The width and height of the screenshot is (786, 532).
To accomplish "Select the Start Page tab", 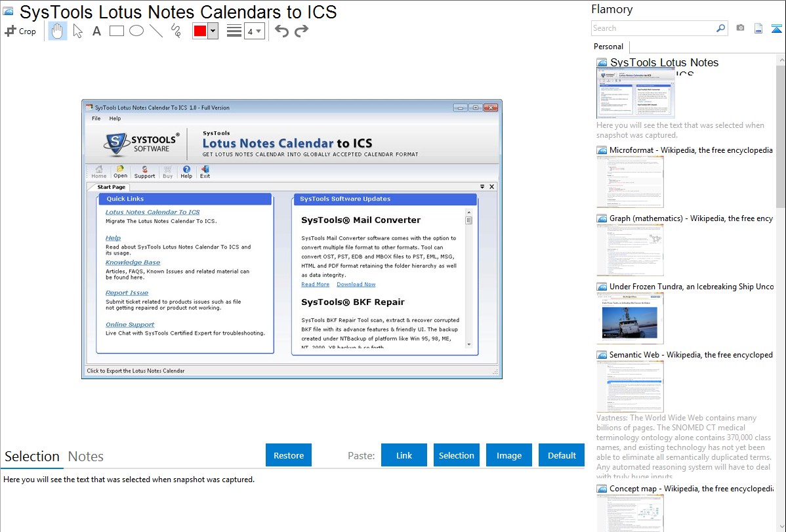I will click(x=112, y=187).
